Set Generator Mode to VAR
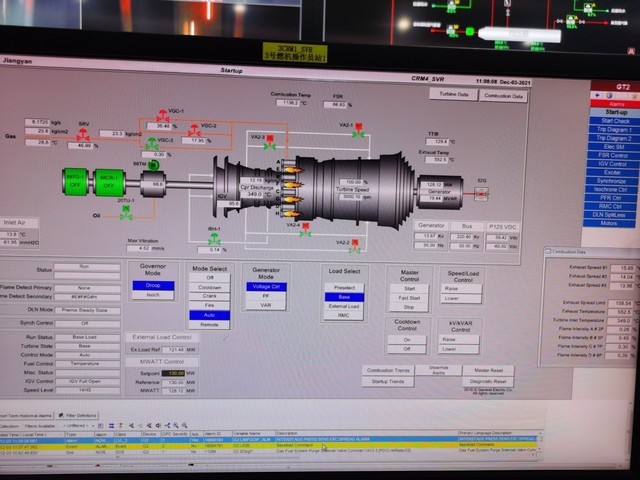 pyautogui.click(x=266, y=305)
